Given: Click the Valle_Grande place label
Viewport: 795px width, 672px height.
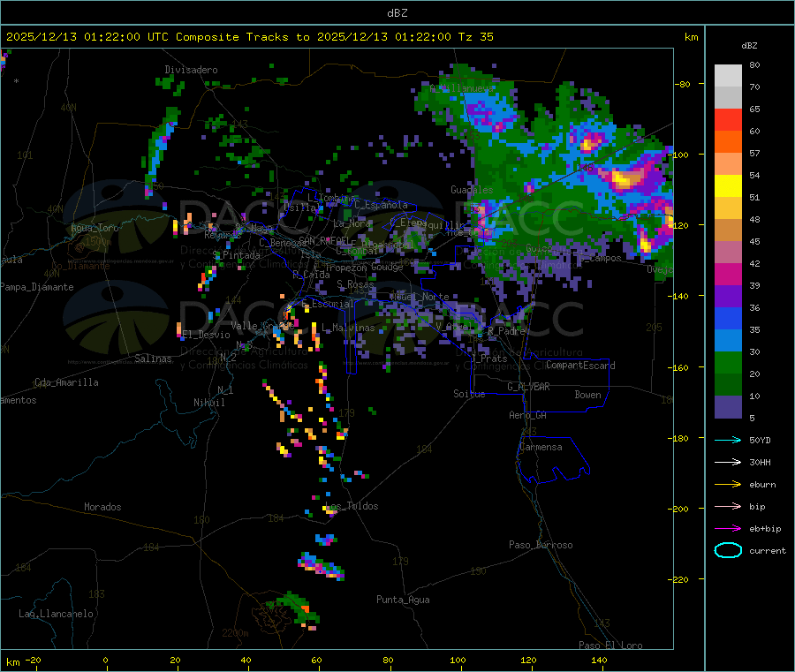Looking at the screenshot, I should tap(261, 326).
